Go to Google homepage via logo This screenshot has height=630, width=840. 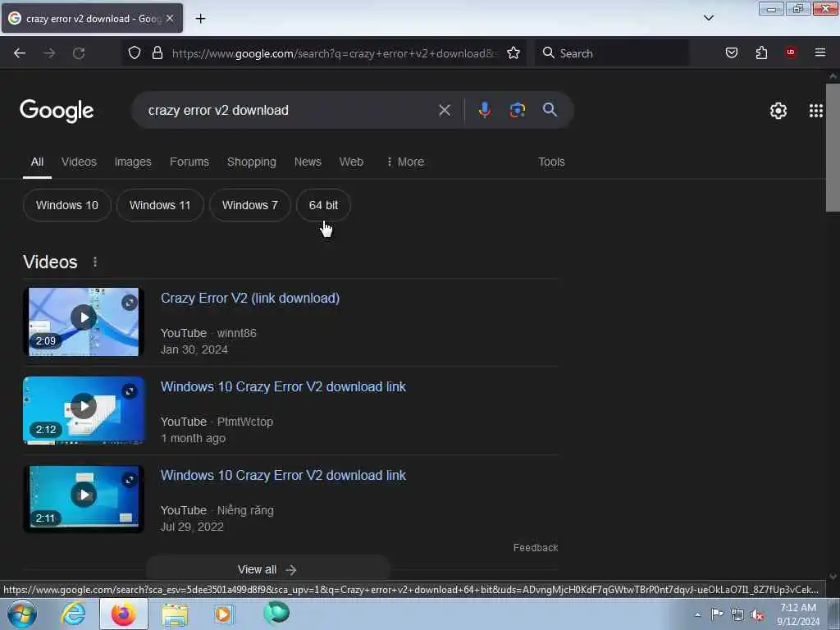(x=57, y=111)
